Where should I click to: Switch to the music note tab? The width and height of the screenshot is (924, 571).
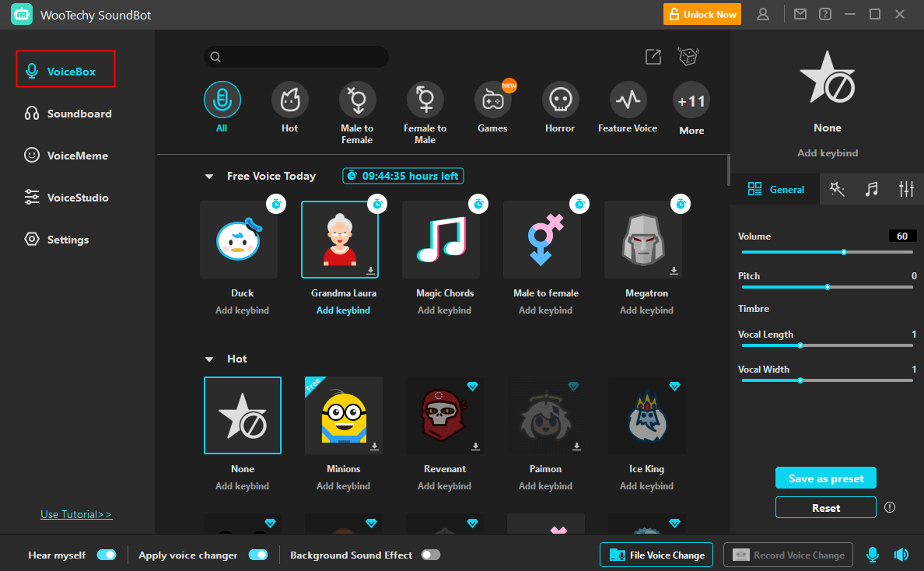click(x=872, y=189)
